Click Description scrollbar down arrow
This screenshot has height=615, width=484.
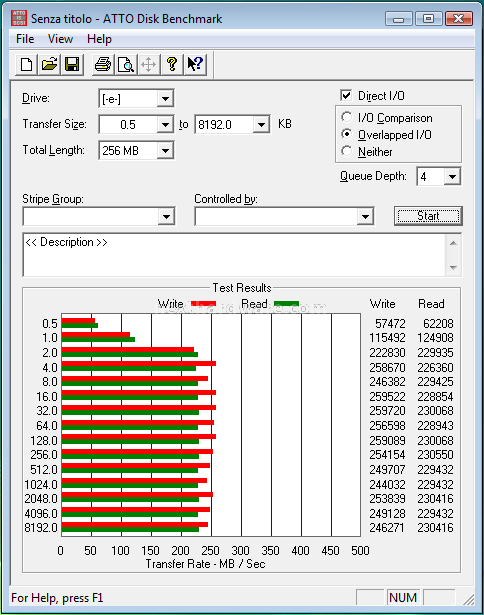tap(453, 267)
